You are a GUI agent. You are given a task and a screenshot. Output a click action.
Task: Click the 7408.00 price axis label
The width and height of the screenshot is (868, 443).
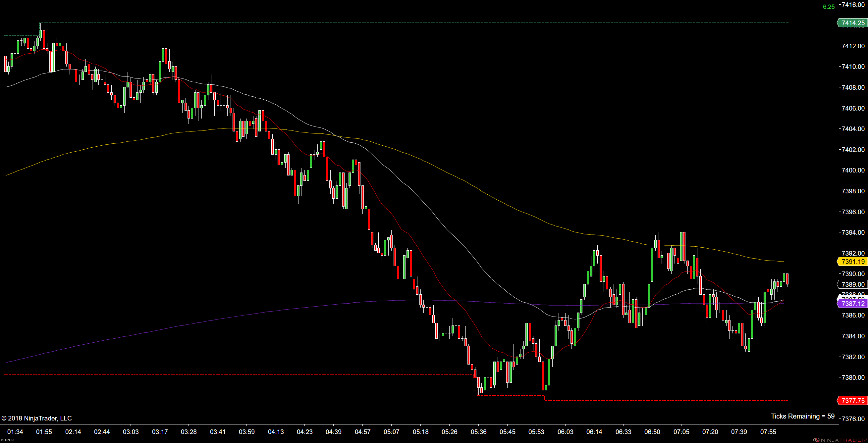click(853, 87)
